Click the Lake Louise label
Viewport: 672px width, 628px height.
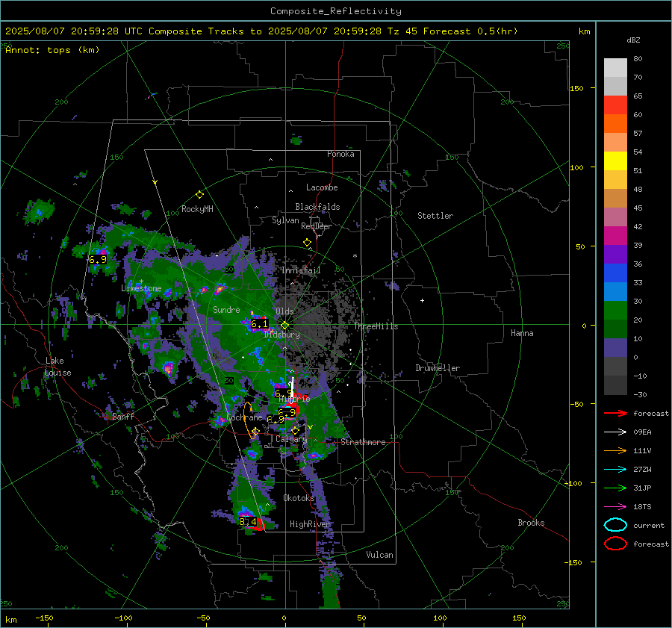click(x=57, y=367)
